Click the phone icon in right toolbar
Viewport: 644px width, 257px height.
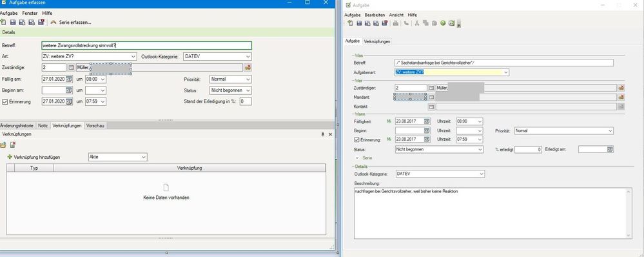point(406,23)
